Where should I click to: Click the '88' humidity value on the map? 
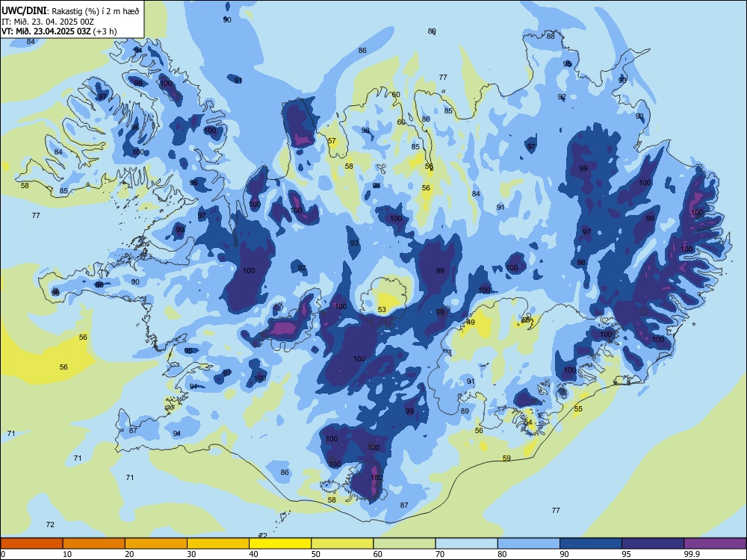coord(551,36)
